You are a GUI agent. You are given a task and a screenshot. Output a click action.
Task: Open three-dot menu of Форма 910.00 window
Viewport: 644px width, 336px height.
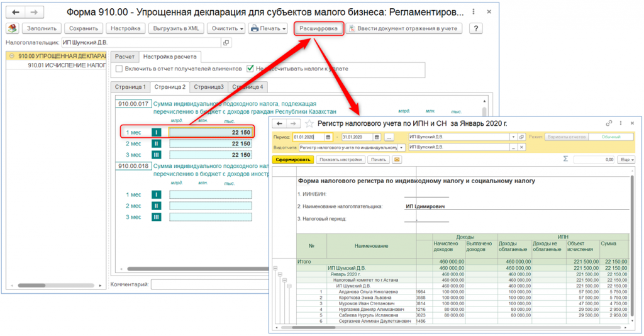[474, 12]
